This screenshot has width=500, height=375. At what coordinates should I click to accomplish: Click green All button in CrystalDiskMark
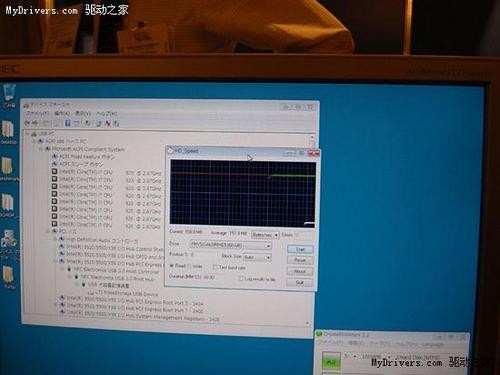pos(331,361)
